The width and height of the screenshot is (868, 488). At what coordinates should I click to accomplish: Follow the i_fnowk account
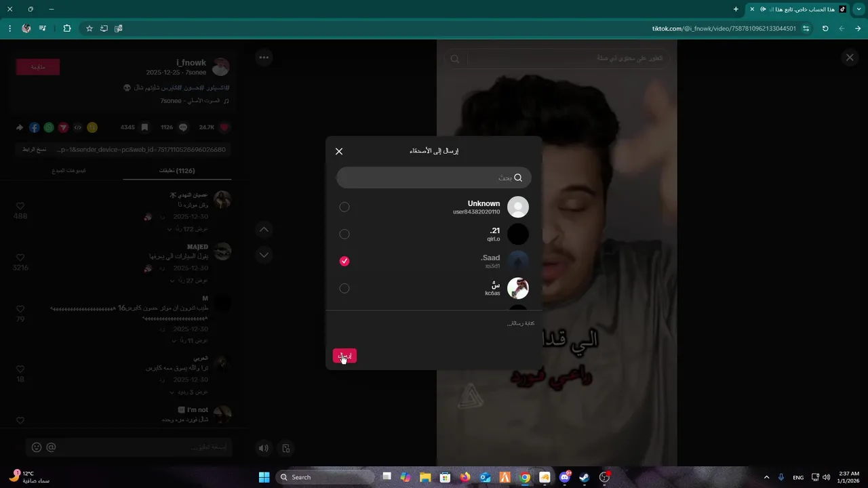[38, 66]
